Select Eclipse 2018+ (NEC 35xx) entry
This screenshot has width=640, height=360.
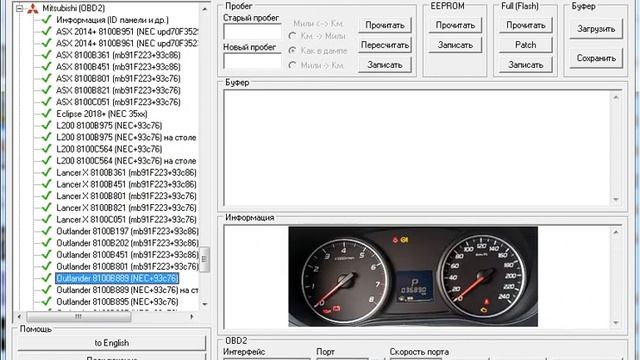[x=102, y=114]
